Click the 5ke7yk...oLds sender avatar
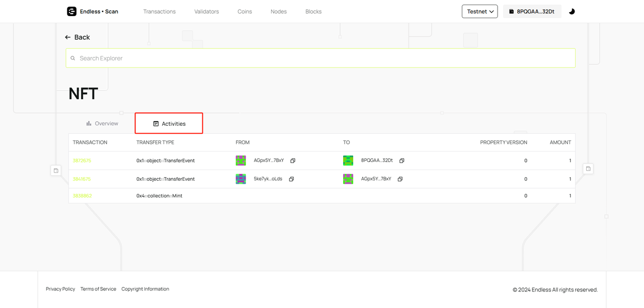The height and width of the screenshot is (308, 644). tap(240, 179)
